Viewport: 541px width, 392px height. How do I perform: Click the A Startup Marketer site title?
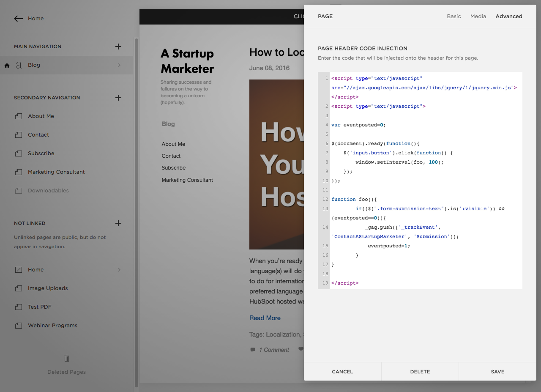coord(187,61)
